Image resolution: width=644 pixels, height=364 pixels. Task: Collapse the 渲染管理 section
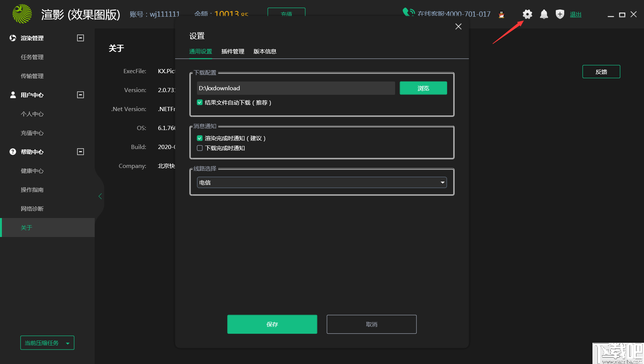(x=80, y=38)
